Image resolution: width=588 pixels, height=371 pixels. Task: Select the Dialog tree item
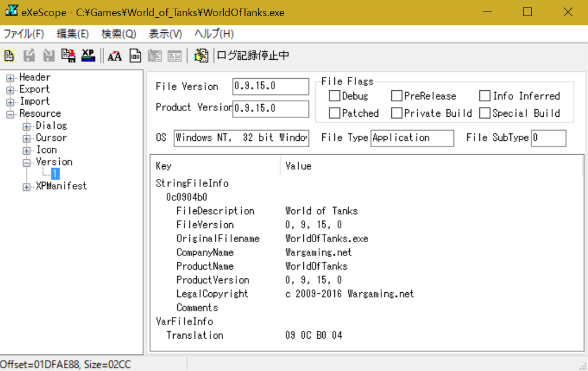[51, 125]
